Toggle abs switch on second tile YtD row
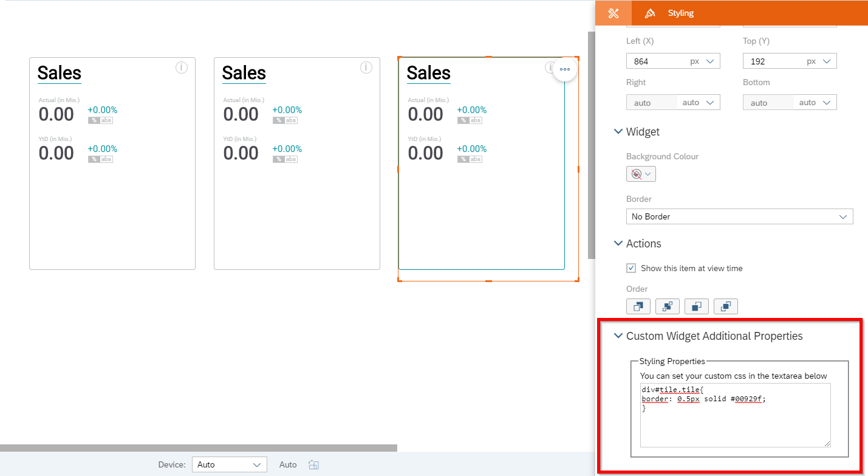 tap(292, 159)
